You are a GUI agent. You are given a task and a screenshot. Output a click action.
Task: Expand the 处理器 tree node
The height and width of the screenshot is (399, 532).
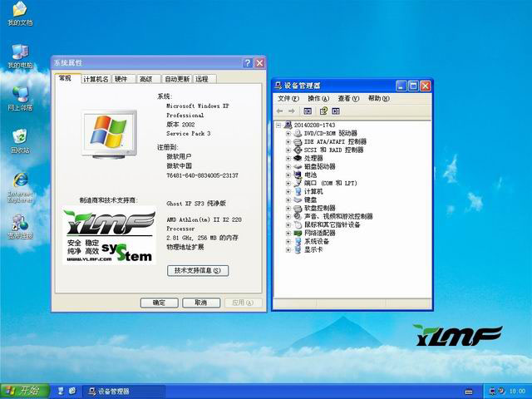click(288, 159)
